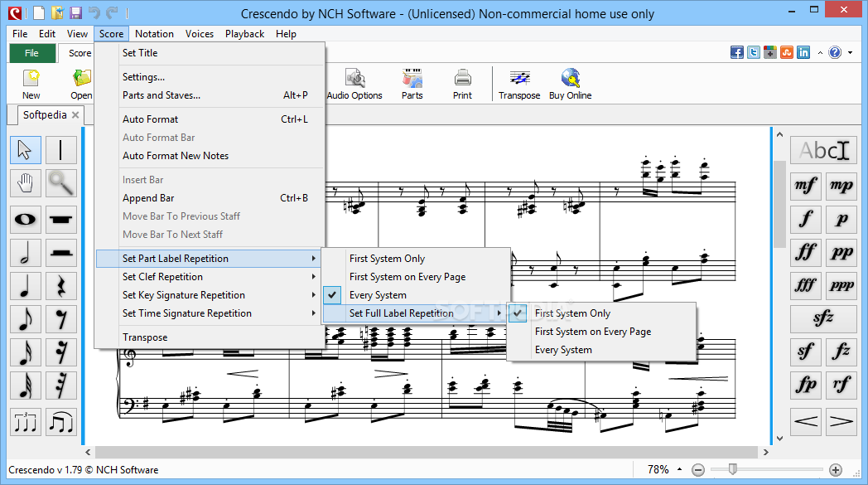Select the half note tool
This screenshot has height=485, width=868.
26,253
